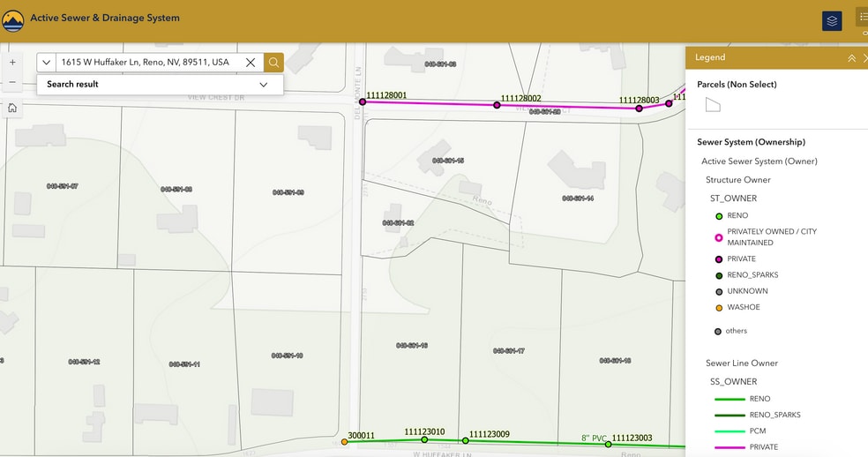Click Active Sewer System (Owner) label
This screenshot has height=457, width=868.
click(759, 161)
